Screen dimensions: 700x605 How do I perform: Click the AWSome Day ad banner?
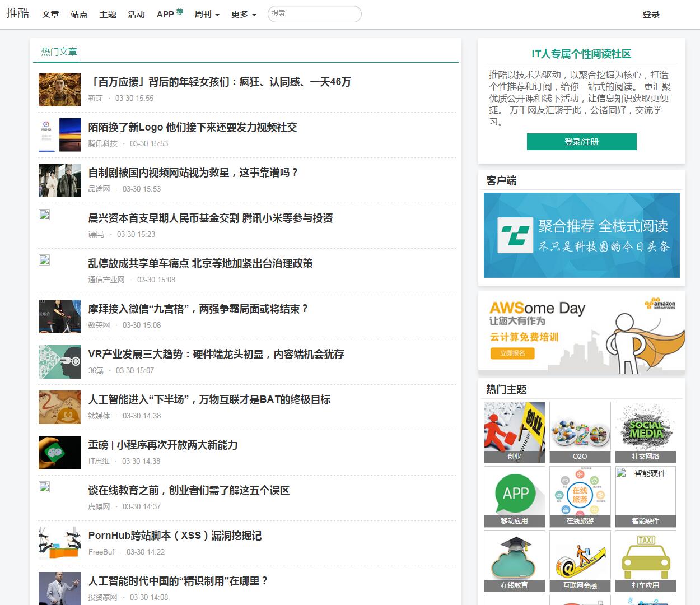pyautogui.click(x=581, y=333)
